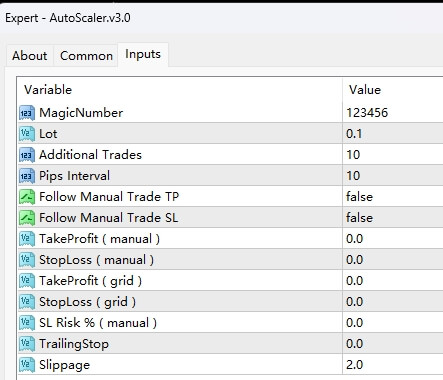Click the Slippage variable icon
The width and height of the screenshot is (443, 380).
point(27,365)
